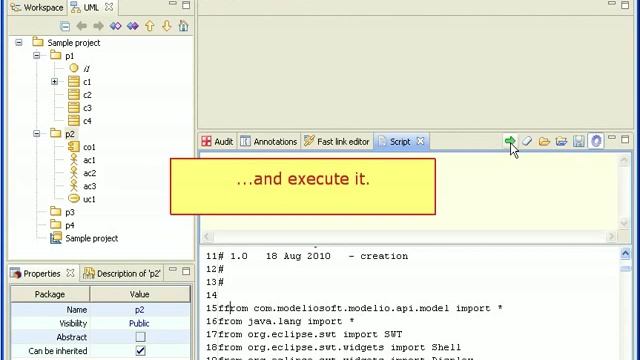Click line 17 'from org.eclipse.swt import SWT'
This screenshot has width=640, height=360.
[310, 334]
